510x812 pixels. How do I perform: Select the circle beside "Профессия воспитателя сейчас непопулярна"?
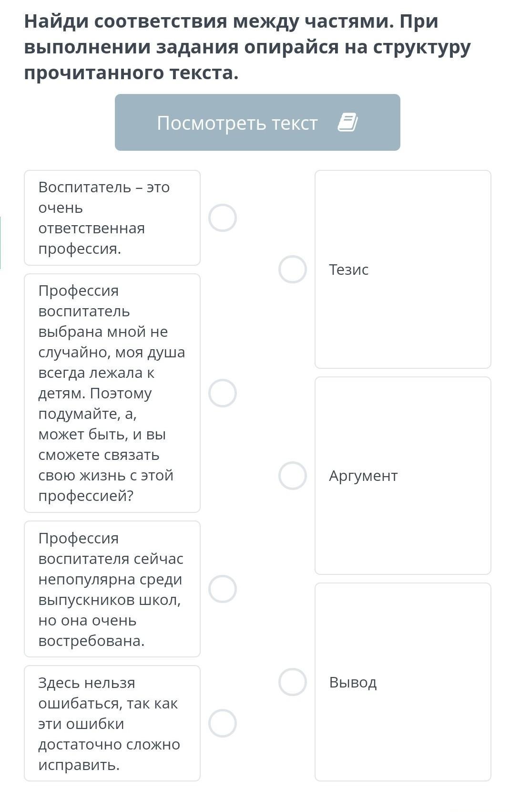pyautogui.click(x=223, y=589)
